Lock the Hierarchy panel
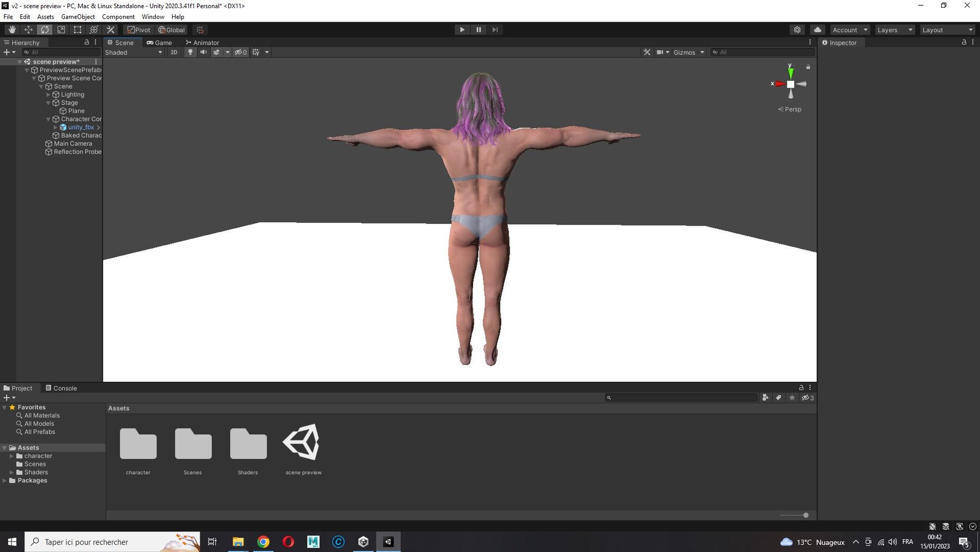 (87, 42)
